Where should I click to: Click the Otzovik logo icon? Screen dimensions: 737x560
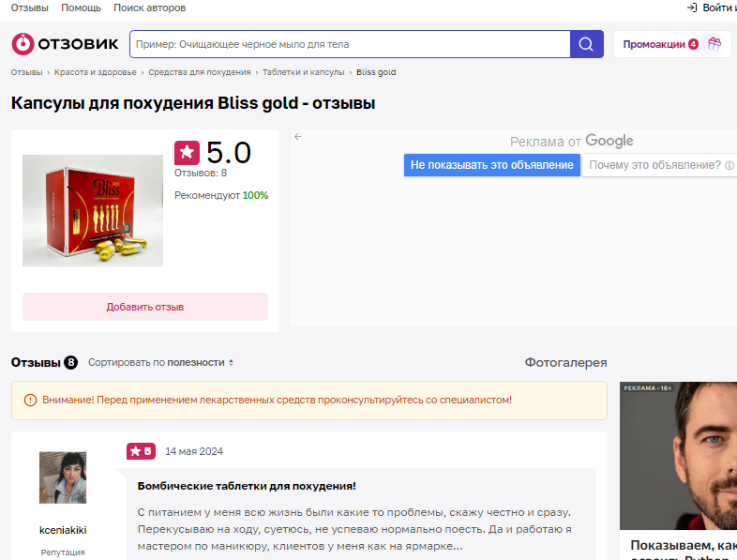pos(23,44)
